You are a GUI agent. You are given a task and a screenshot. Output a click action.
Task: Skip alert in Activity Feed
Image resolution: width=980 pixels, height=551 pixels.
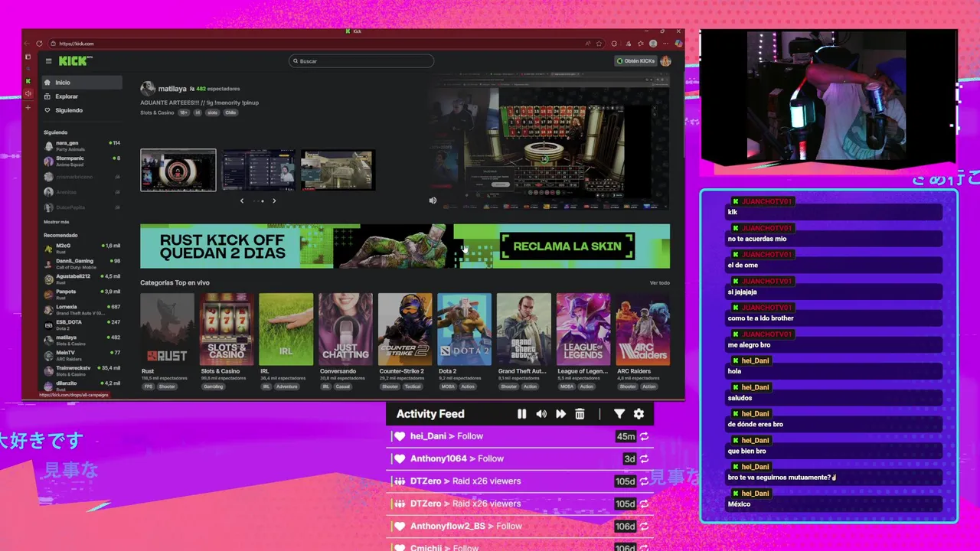[560, 414]
